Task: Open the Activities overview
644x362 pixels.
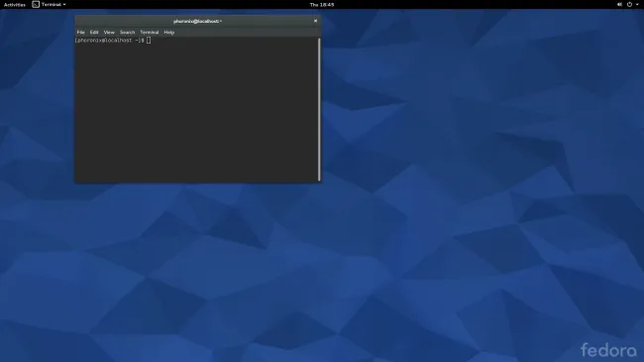Action: click(15, 5)
